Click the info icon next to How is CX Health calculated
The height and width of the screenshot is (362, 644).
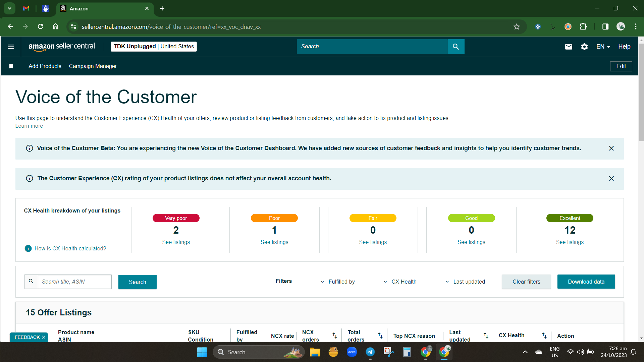tap(28, 248)
